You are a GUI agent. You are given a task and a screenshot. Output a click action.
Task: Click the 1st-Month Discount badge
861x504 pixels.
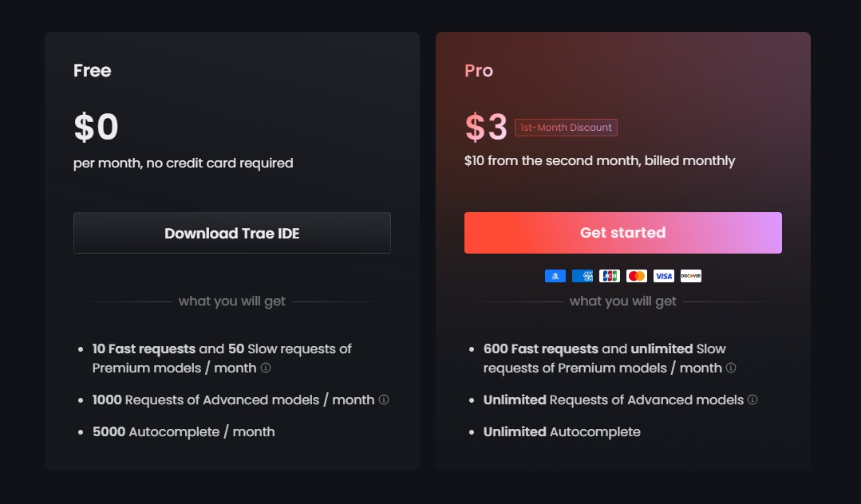[x=566, y=128]
